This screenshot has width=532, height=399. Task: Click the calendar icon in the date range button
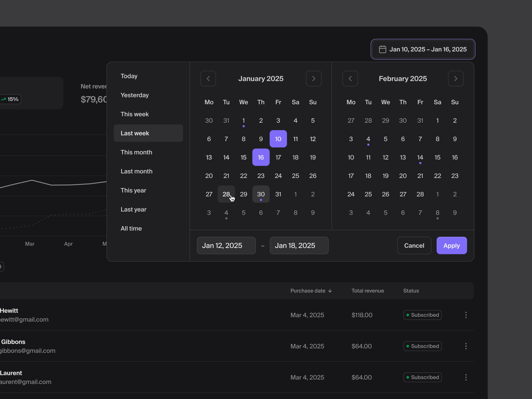(383, 49)
